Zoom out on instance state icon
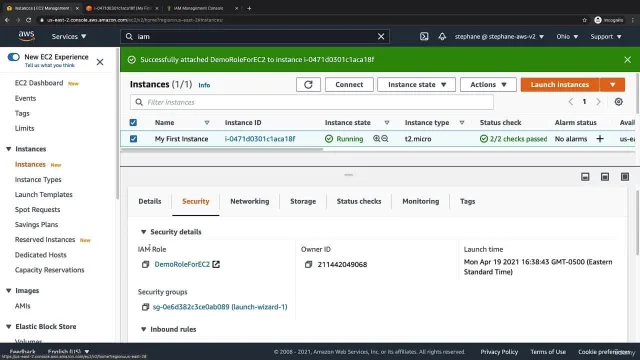This screenshot has height=360, width=640. pyautogui.click(x=384, y=139)
